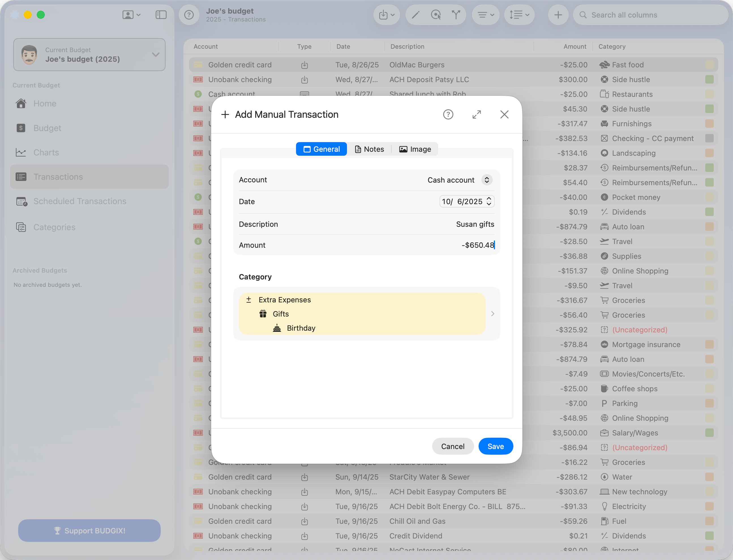Open the Charts section in the sidebar
The image size is (733, 560).
pyautogui.click(x=46, y=152)
